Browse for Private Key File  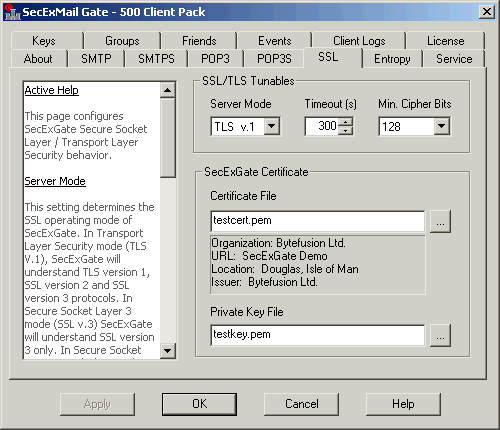click(440, 335)
